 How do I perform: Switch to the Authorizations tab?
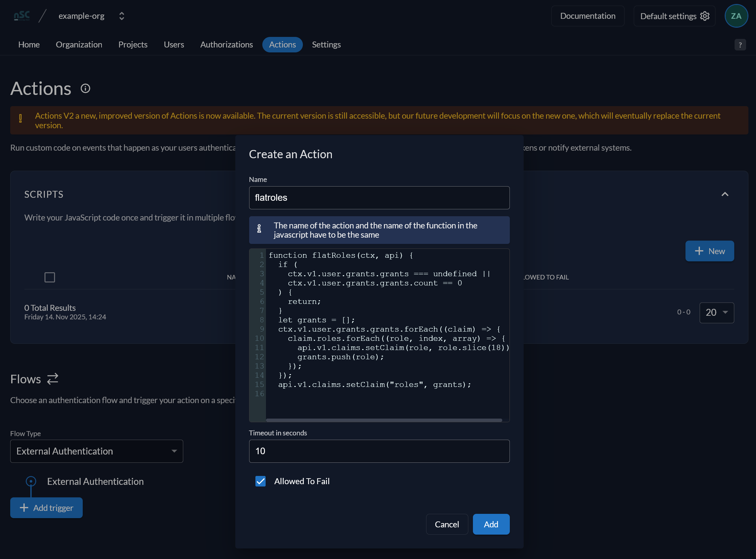[x=227, y=45]
